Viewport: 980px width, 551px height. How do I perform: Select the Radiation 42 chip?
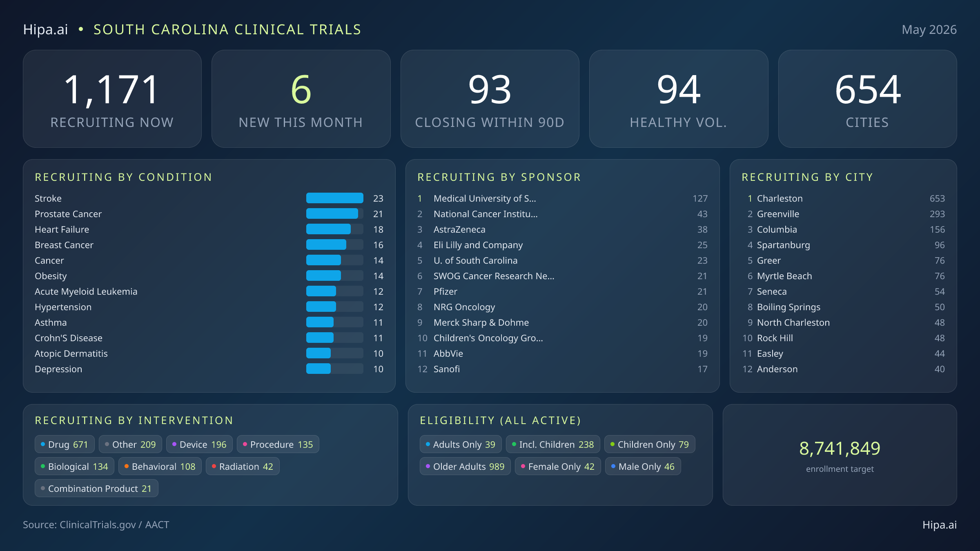pyautogui.click(x=243, y=467)
